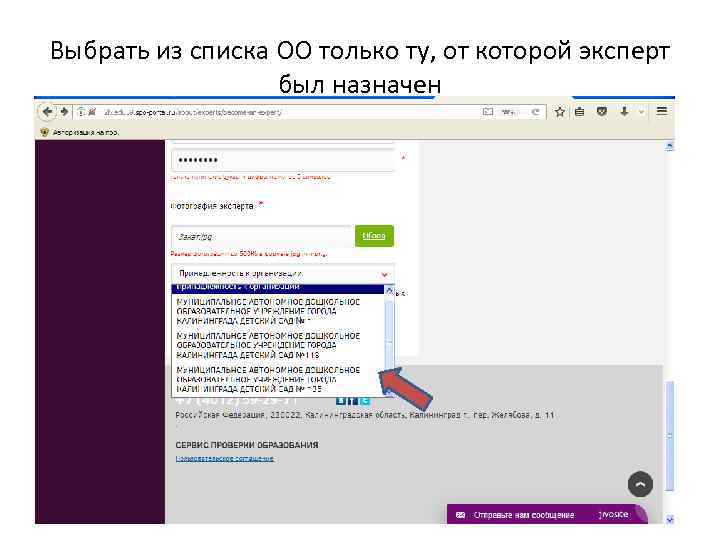This screenshot has height=540, width=720.
Task: Click the zoom level indicator in address bar
Action: (508, 112)
